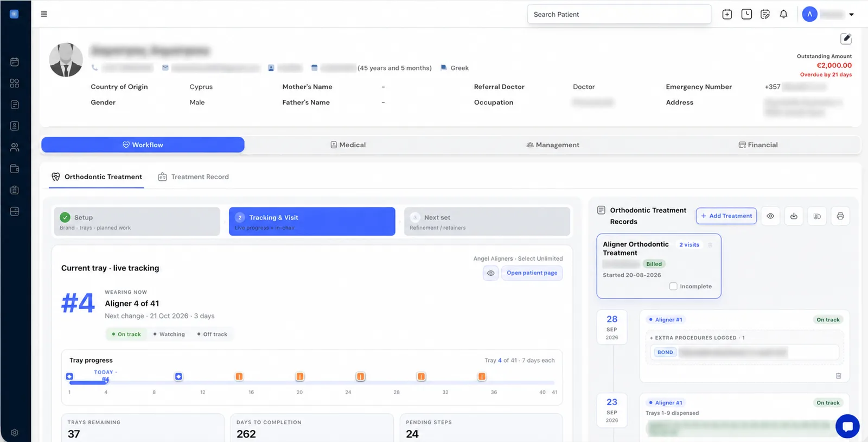868x442 pixels.
Task: Open the 2 visits link on treatment card
Action: [689, 245]
